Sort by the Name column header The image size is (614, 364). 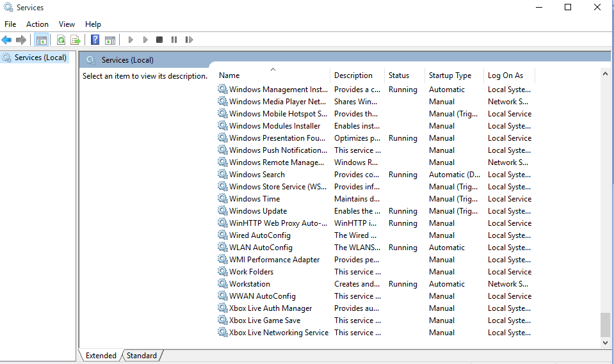point(273,75)
